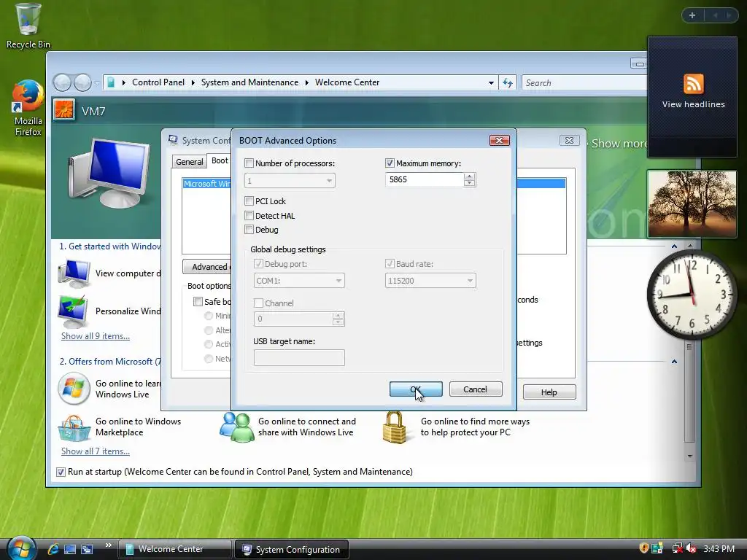
Task: Collapse the Offers from Microsoft section chevron
Action: coord(674,362)
